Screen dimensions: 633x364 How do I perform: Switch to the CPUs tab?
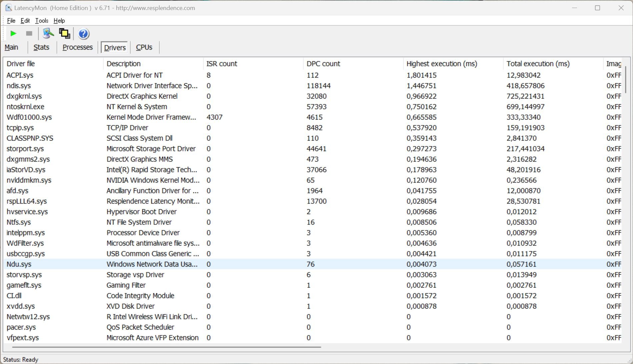144,47
